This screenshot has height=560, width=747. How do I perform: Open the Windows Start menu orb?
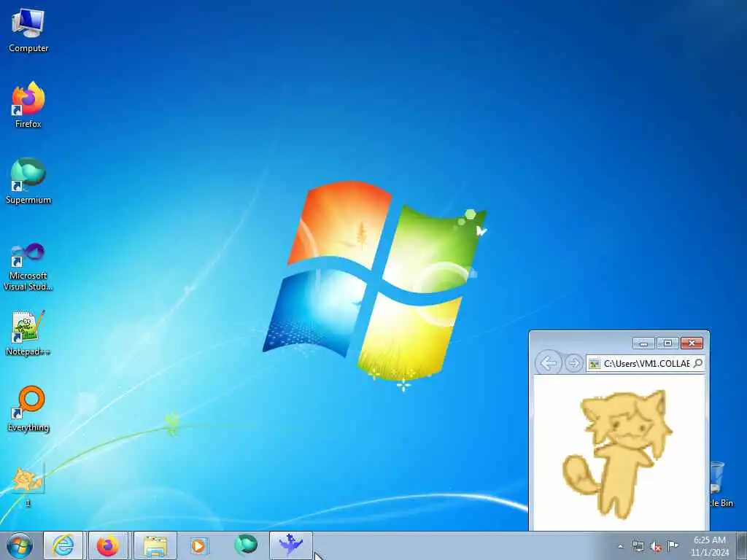coord(20,545)
